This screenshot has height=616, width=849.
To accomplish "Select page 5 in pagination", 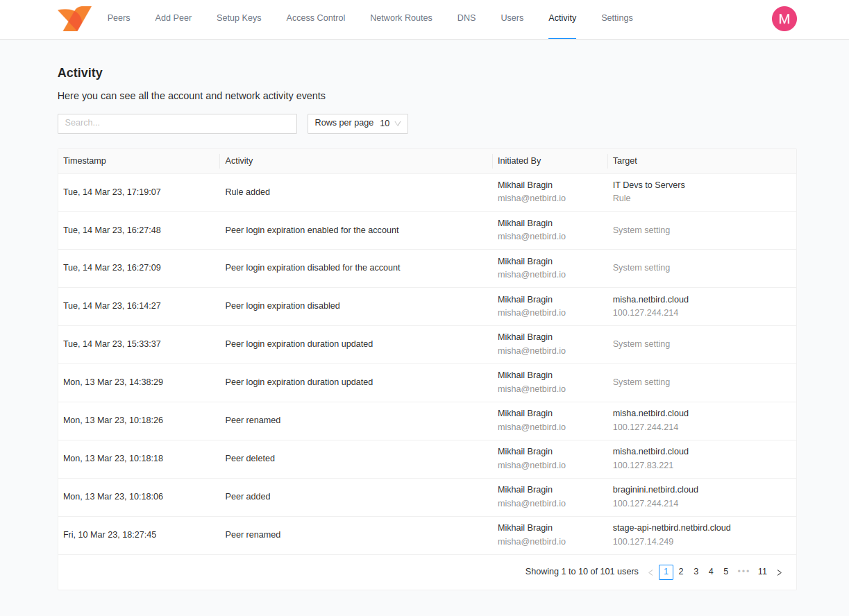I will [x=726, y=572].
